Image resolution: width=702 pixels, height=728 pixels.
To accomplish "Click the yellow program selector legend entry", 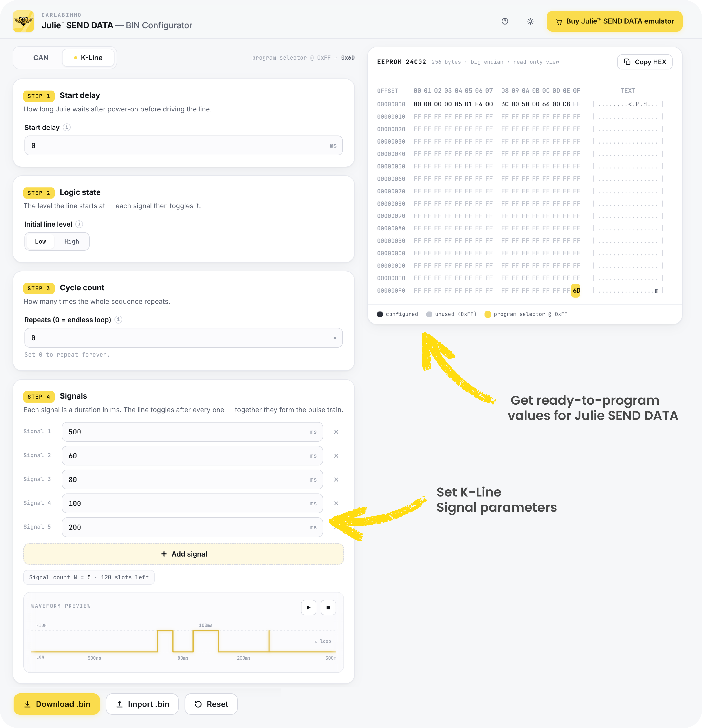I will click(x=526, y=314).
